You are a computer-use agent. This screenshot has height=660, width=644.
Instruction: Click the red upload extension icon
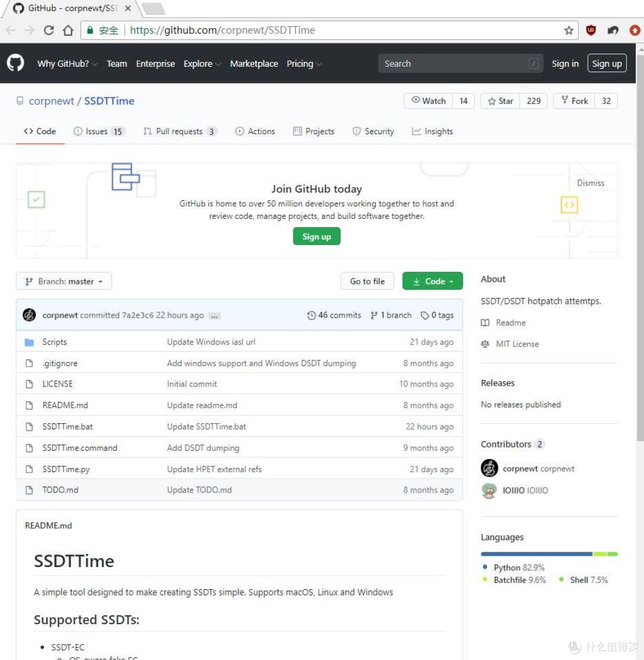[634, 30]
